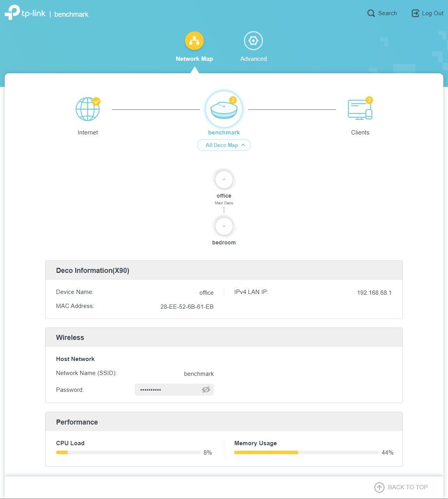Image resolution: width=448 pixels, height=499 pixels.
Task: Click into the Password field
Action: coord(174,389)
